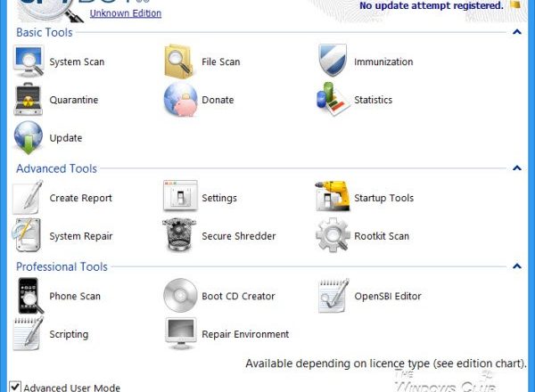
Task: Open the System Scan monitor icon
Action: [x=29, y=61]
